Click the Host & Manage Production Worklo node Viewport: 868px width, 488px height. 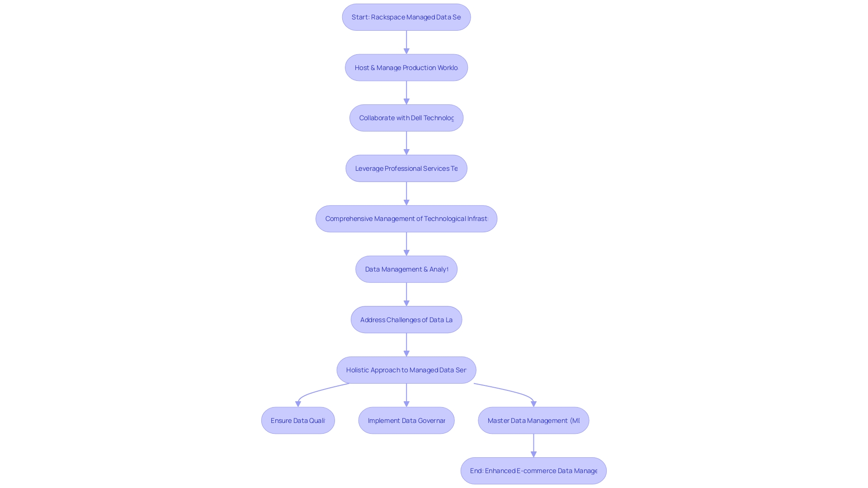[x=406, y=67]
